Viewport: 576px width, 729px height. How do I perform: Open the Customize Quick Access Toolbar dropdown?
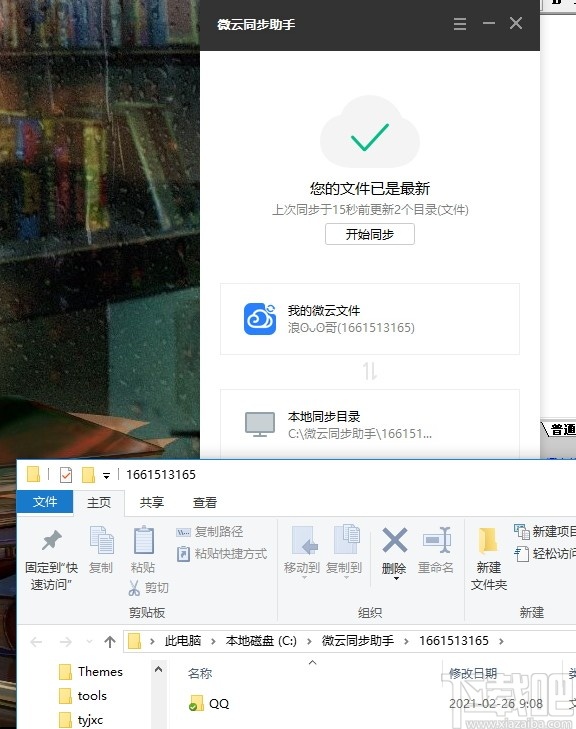tap(106, 476)
